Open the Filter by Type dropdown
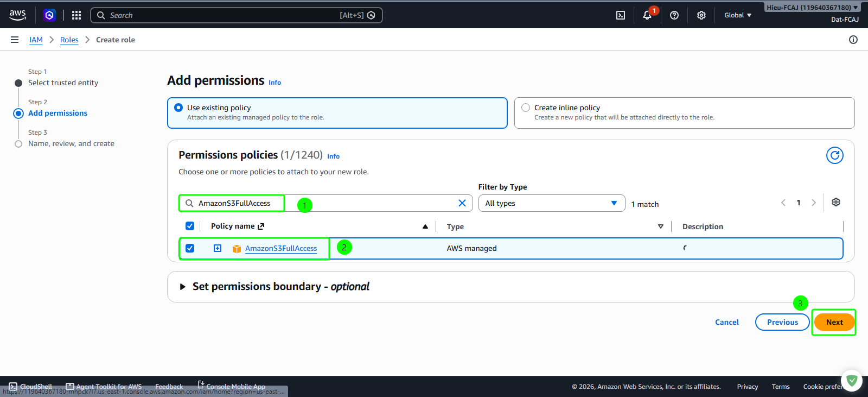Screen dimensions: 868x397 (x=552, y=203)
